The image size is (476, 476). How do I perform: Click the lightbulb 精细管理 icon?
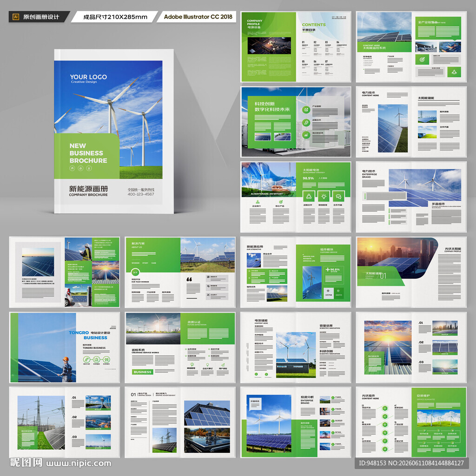[x=324, y=197]
